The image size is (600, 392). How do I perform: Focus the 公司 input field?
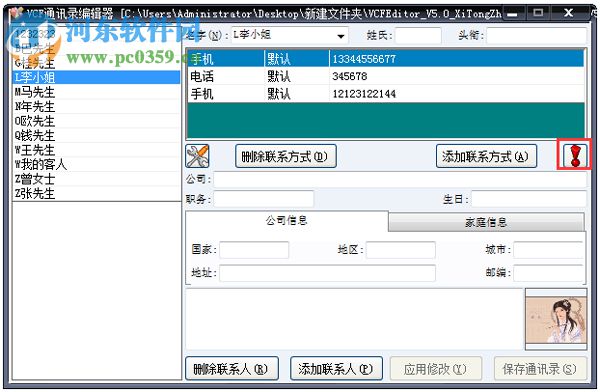click(x=400, y=180)
